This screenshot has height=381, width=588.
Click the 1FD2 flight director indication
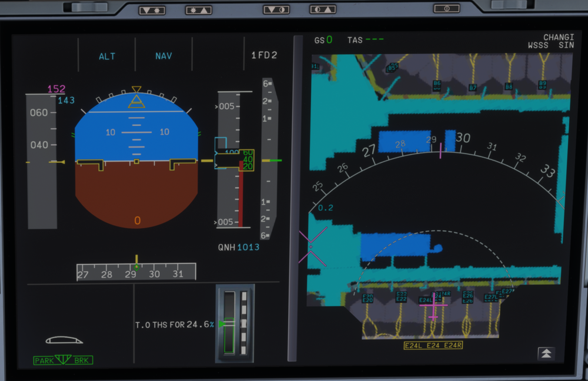264,56
